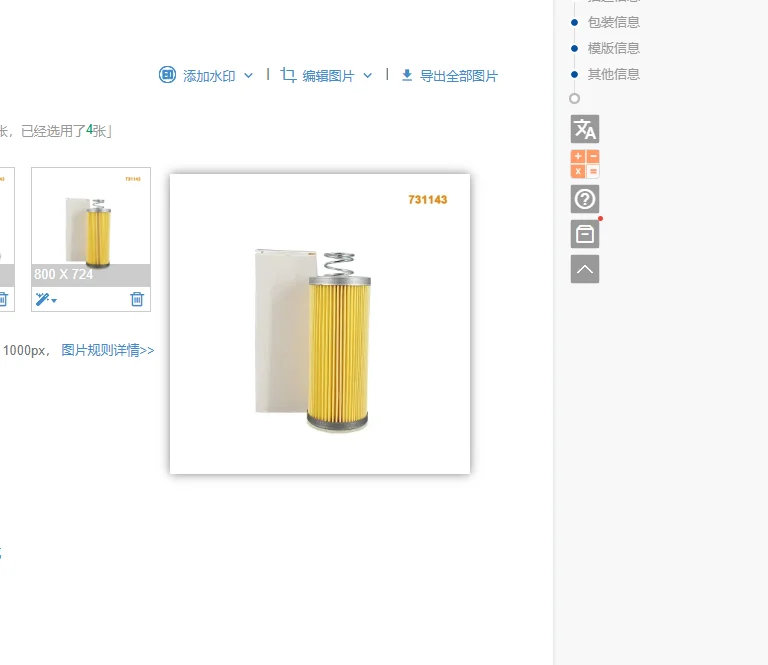Click the 包装信息 blue bullet dot
Image resolution: width=768 pixels, height=665 pixels.
(x=575, y=22)
